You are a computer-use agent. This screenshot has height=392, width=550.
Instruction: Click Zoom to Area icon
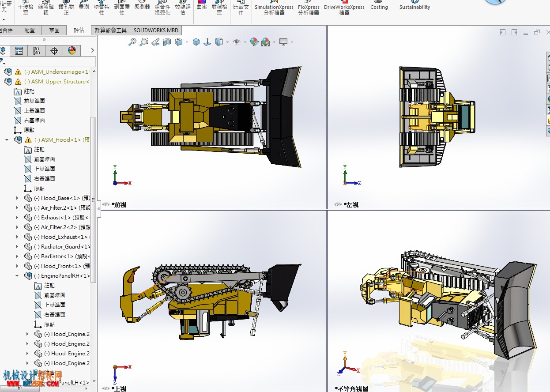click(x=143, y=42)
